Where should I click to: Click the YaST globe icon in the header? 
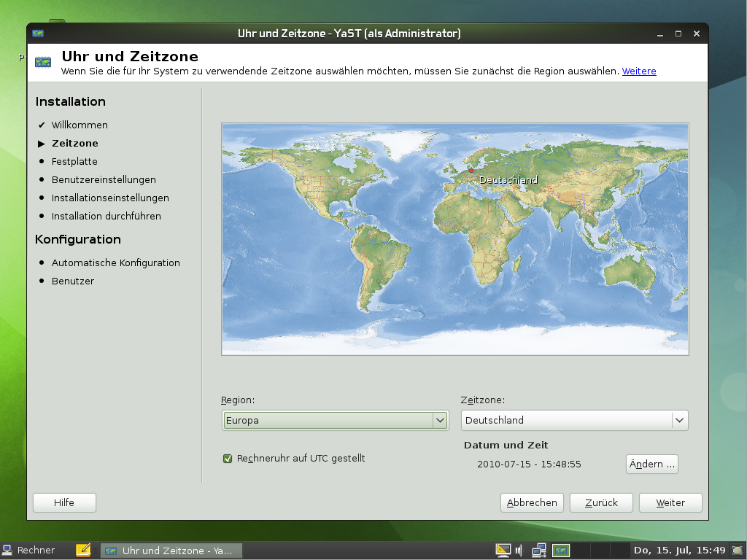[42, 63]
